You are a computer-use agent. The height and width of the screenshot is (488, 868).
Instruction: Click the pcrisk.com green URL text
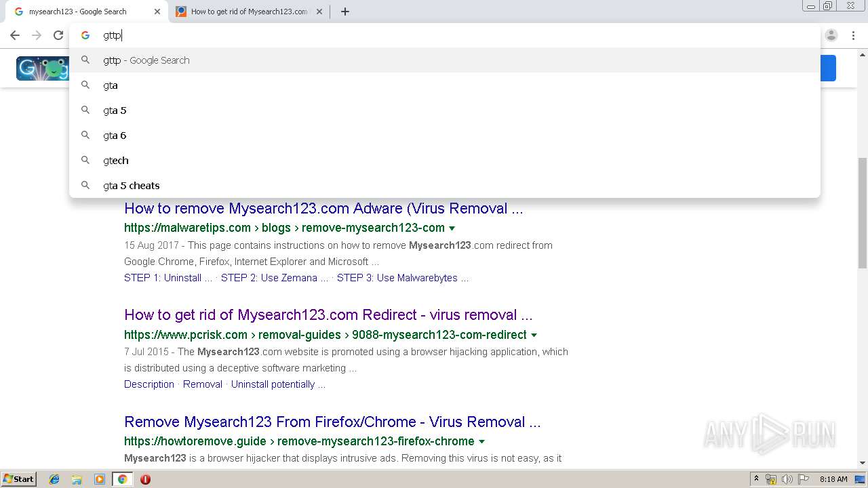click(x=325, y=335)
